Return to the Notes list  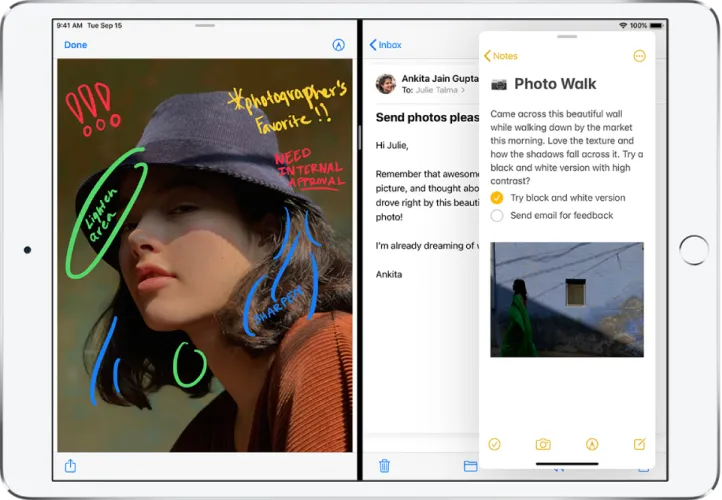501,56
